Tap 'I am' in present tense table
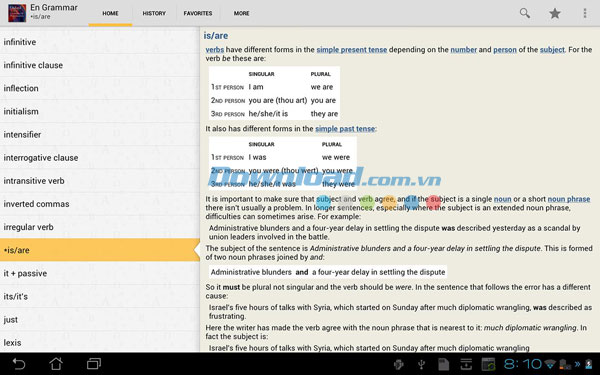This screenshot has height=375, width=600. pyautogui.click(x=256, y=87)
